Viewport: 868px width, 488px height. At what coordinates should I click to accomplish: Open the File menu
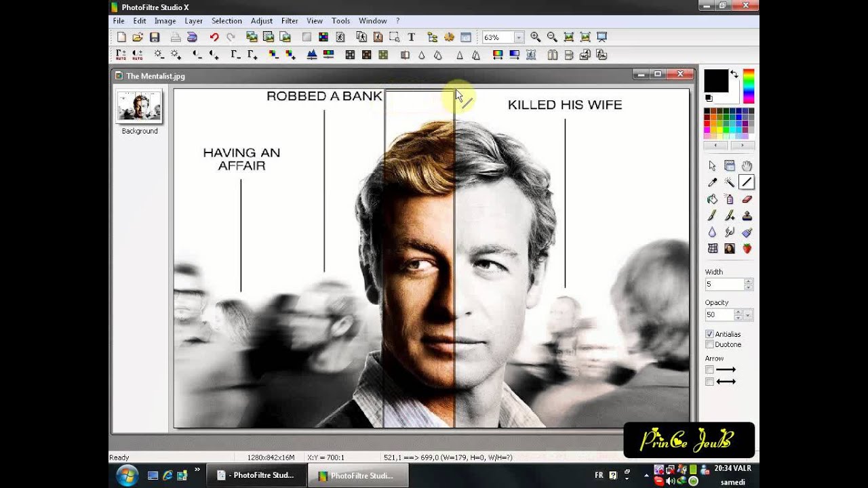point(119,21)
